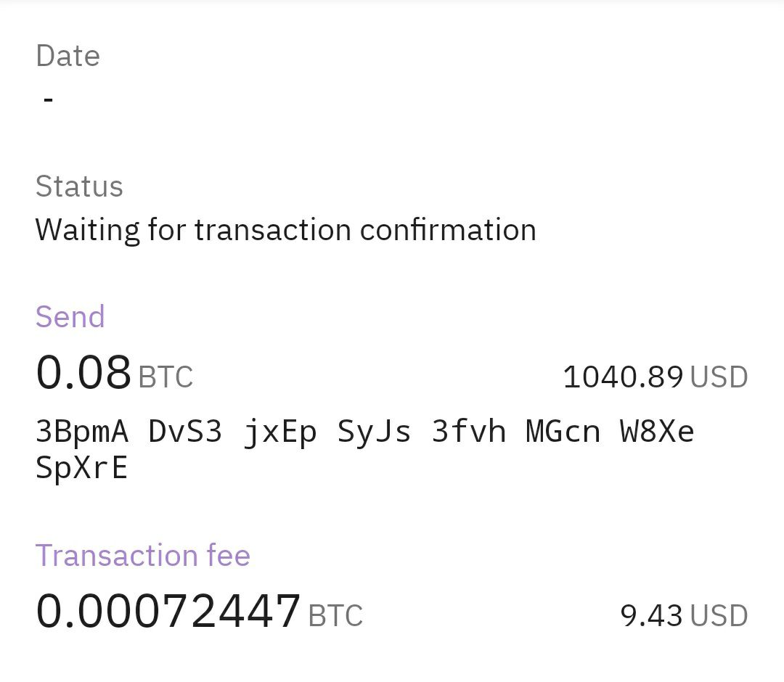Click the jxEp address segment
Screen dimensions: 784x682
[x=280, y=432]
